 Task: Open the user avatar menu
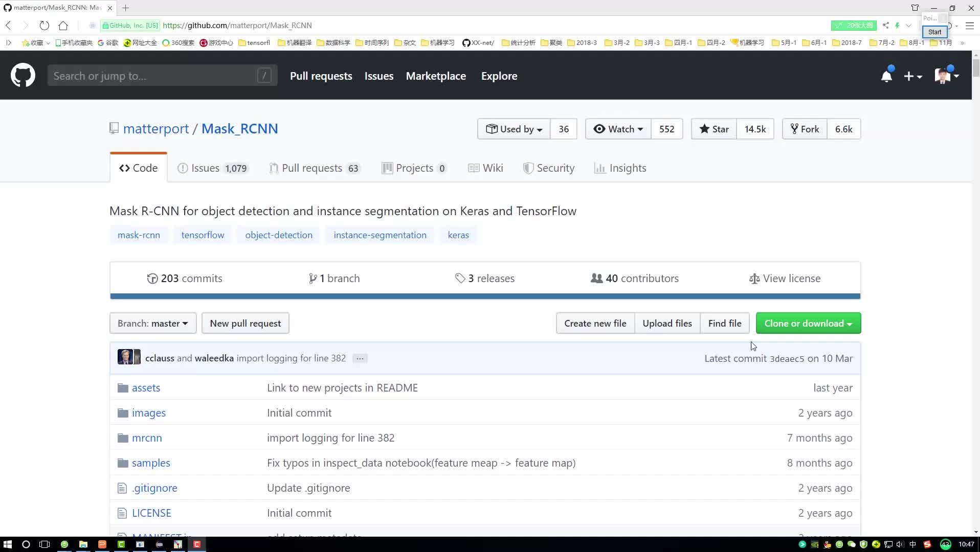pos(946,76)
